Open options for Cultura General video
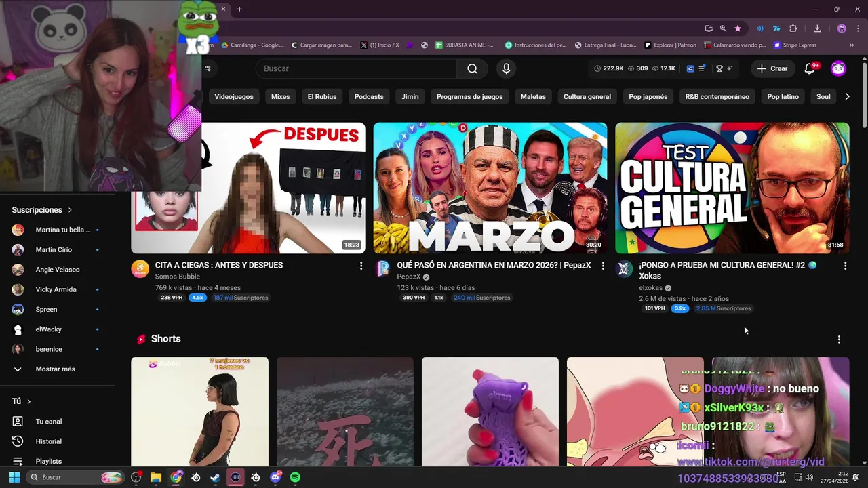 pyautogui.click(x=845, y=266)
